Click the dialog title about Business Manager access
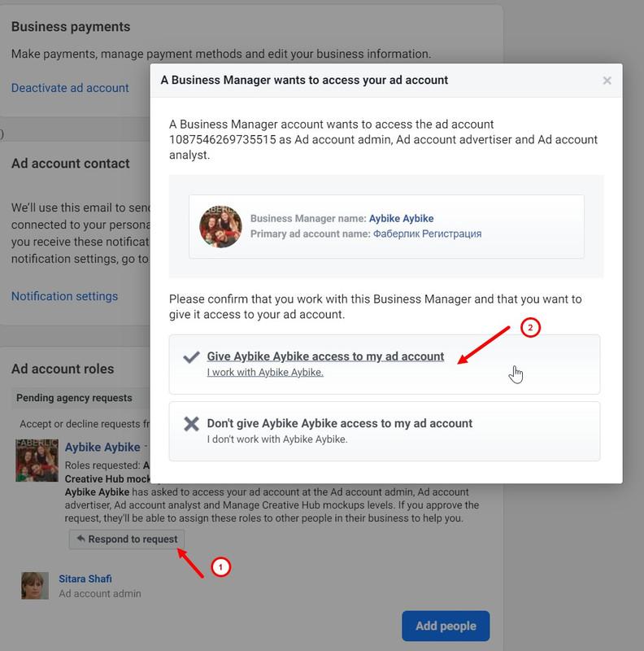 [x=304, y=80]
